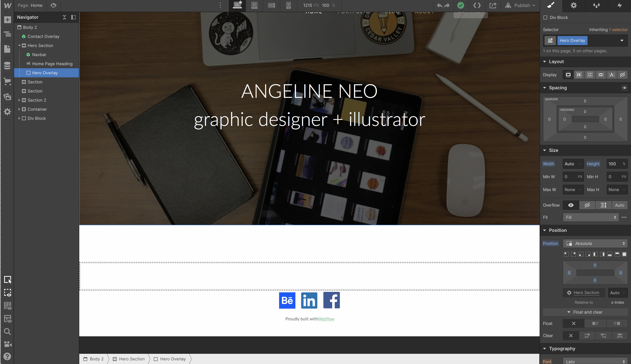Open the Ecommerce cart panel
631x364 pixels.
click(7, 82)
